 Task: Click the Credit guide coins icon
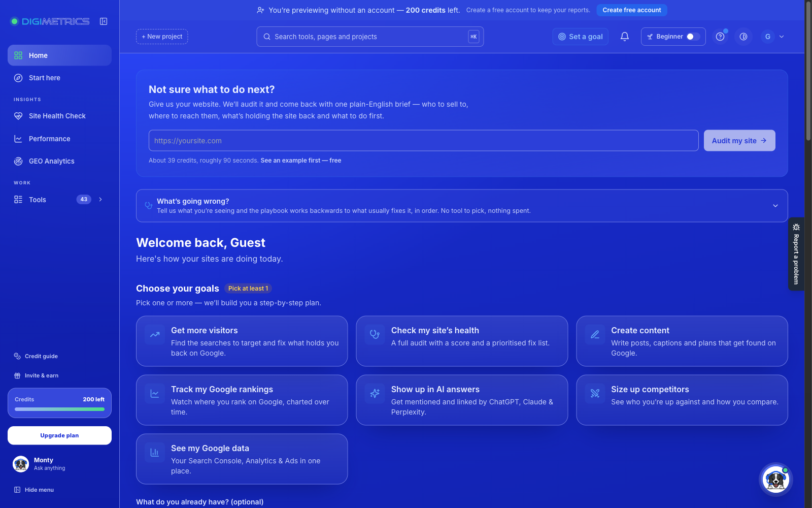pos(17,356)
